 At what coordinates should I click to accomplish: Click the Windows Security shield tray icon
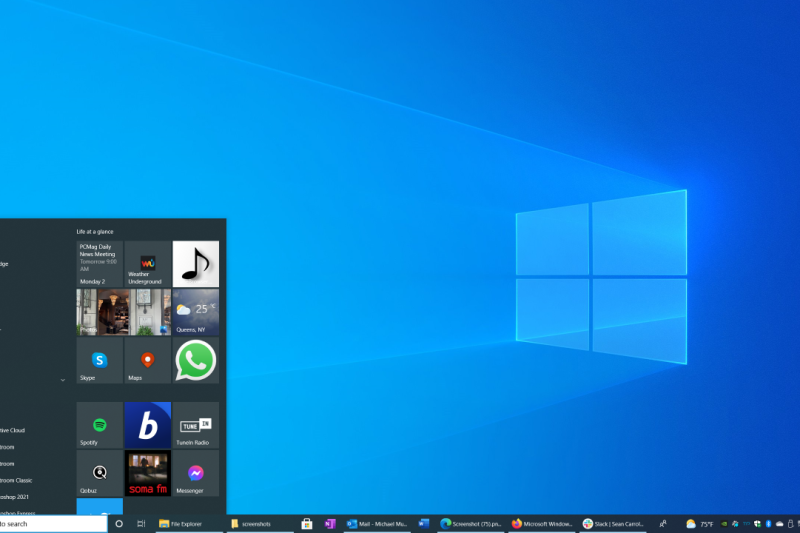(757, 524)
